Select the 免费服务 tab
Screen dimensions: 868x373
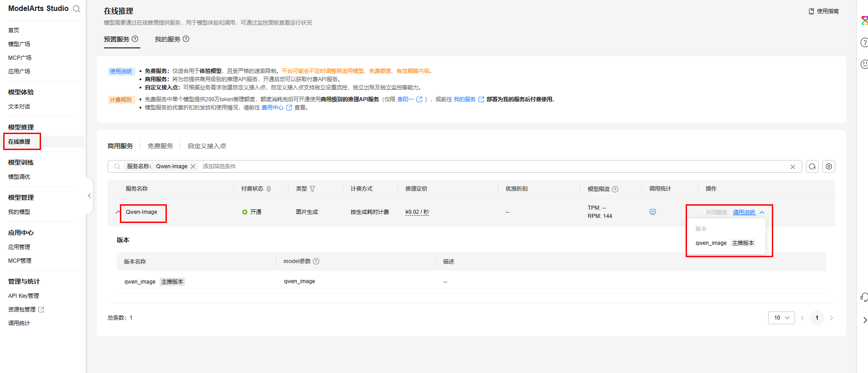(160, 146)
